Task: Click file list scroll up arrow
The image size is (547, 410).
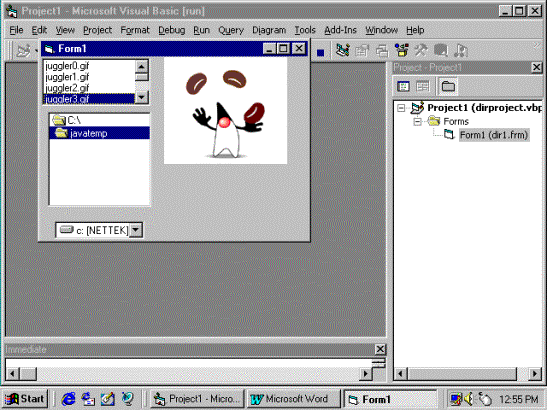Action: pyautogui.click(x=142, y=66)
